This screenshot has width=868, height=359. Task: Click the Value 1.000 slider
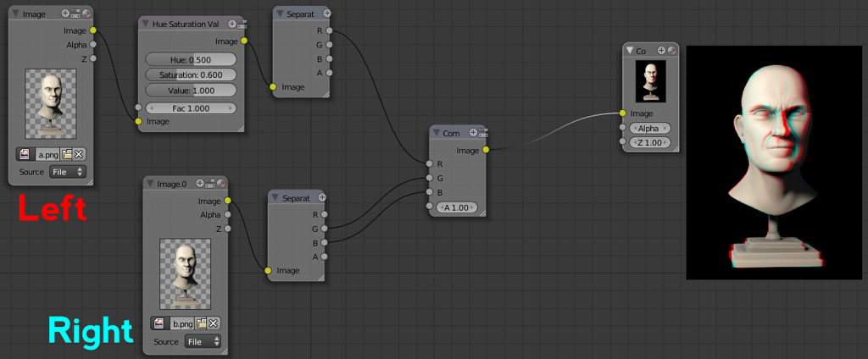(191, 90)
